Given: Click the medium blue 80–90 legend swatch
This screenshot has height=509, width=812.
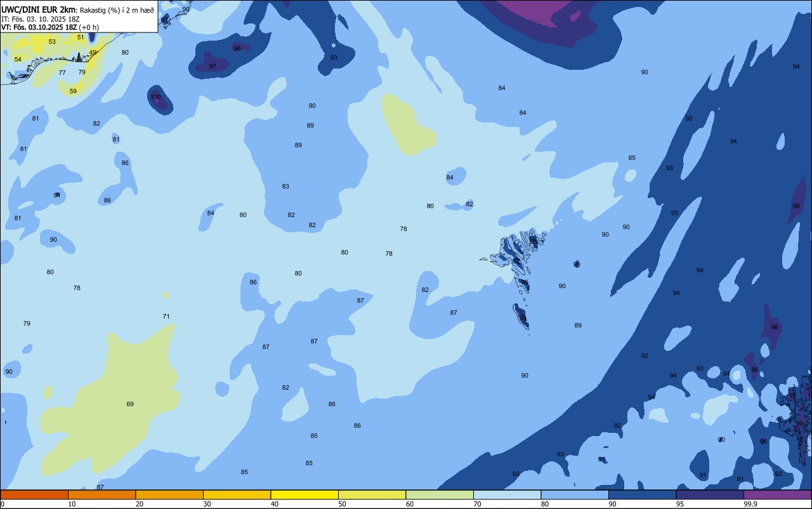Looking at the screenshot, I should point(575,494).
